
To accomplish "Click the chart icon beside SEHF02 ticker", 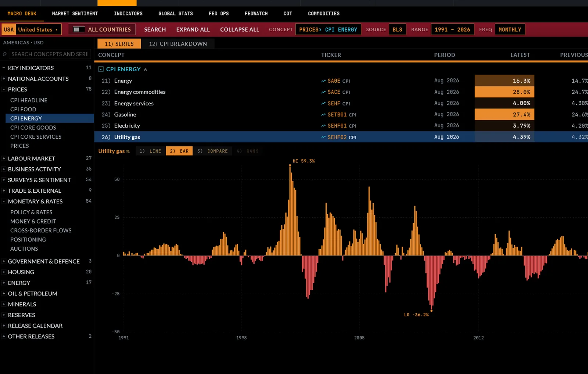I will (x=323, y=137).
